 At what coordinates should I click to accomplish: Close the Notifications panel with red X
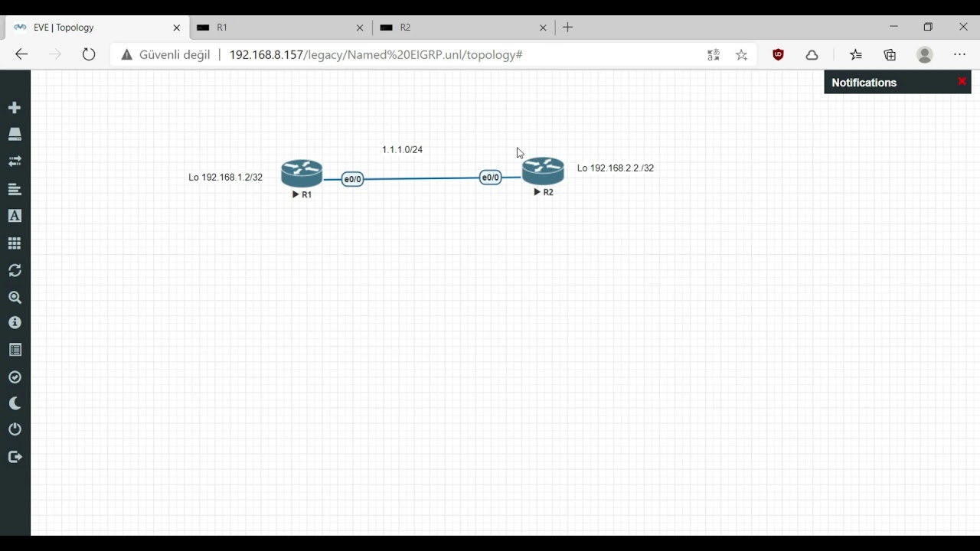coord(962,81)
